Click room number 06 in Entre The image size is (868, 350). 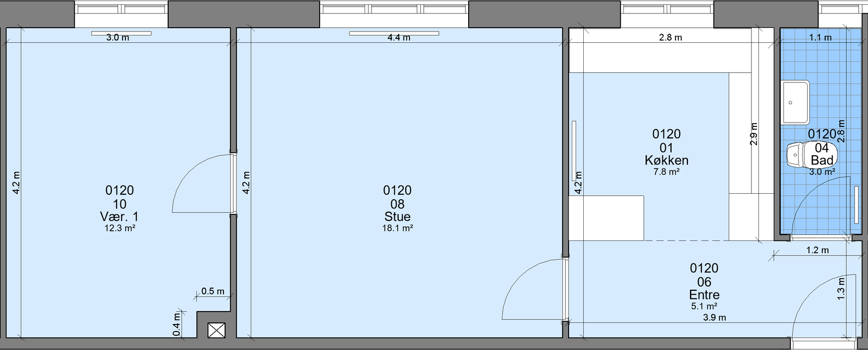704,282
